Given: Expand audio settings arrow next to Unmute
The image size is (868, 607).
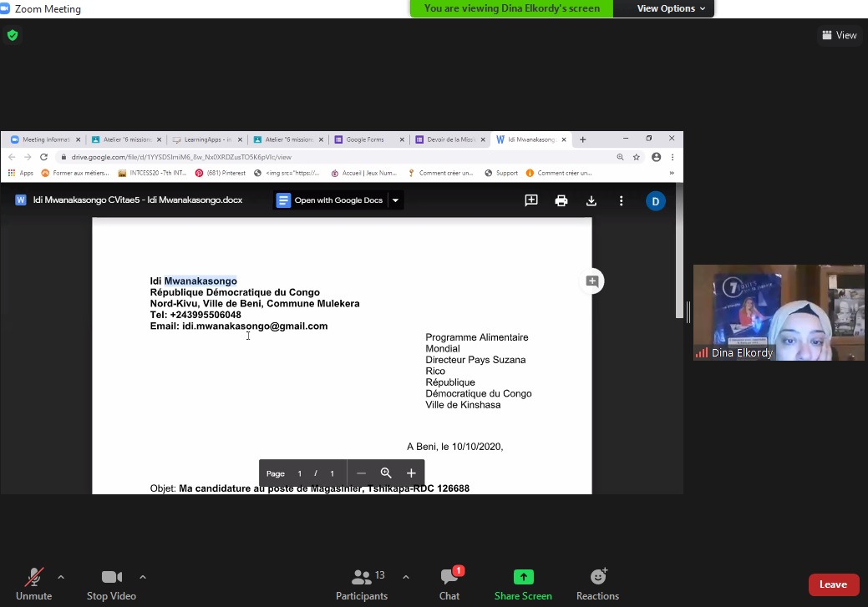Looking at the screenshot, I should 61,577.
